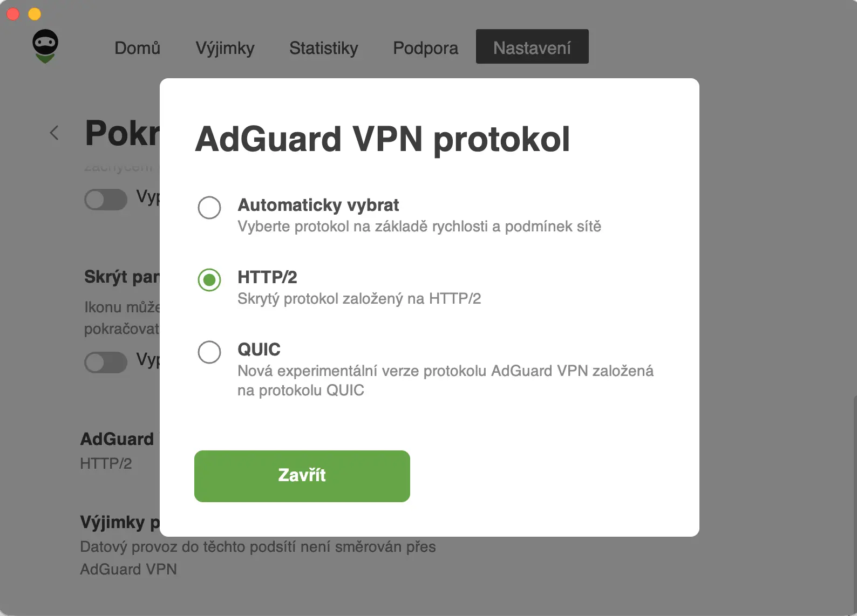Close the dialog with Zavřít button
The image size is (857, 616).
pyautogui.click(x=302, y=476)
